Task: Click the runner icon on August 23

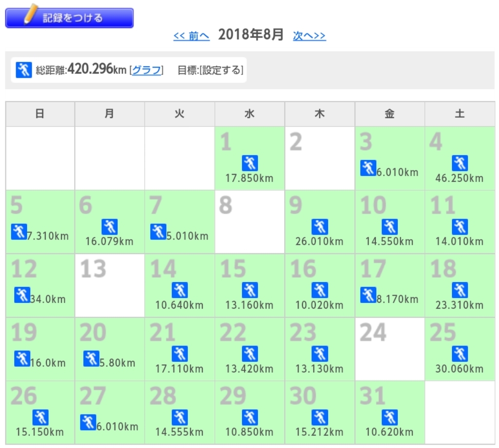Action: point(320,354)
